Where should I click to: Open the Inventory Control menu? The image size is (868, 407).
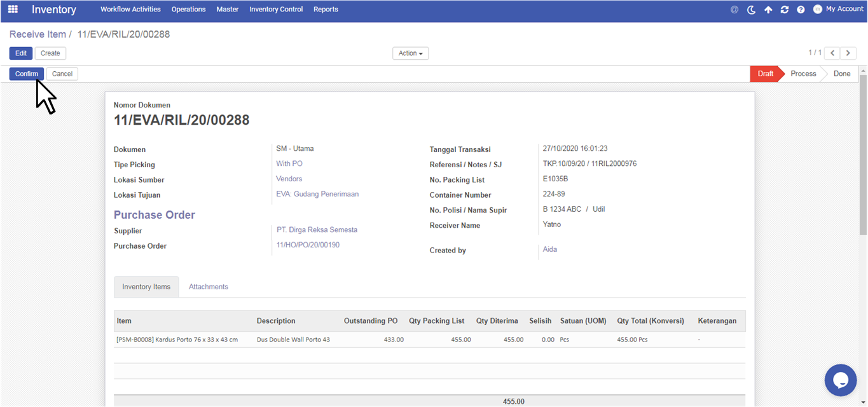click(276, 10)
